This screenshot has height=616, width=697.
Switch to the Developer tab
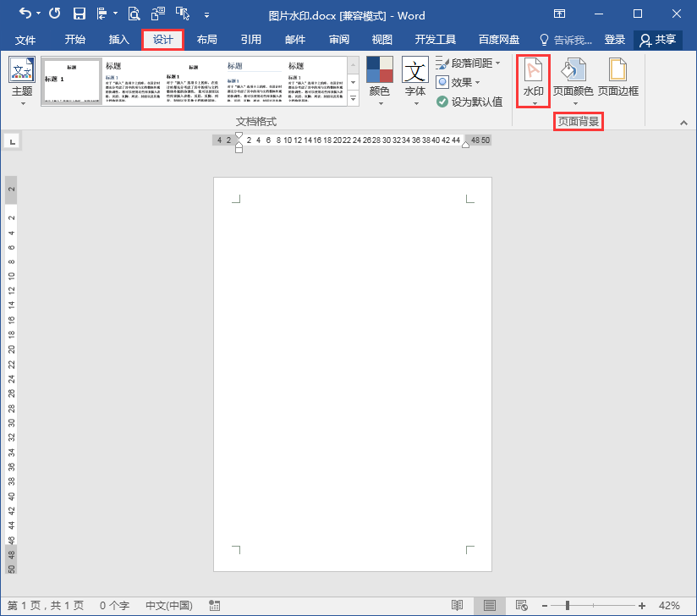(435, 40)
